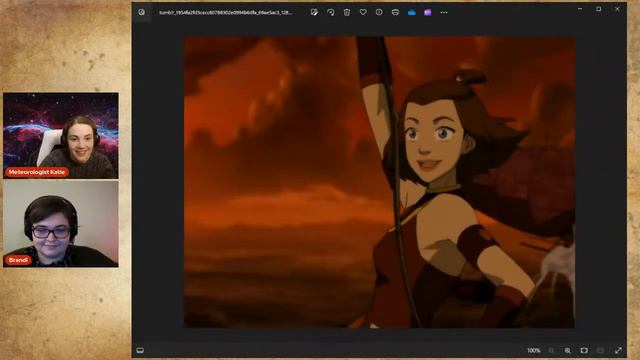Open the purple Clipchamp app icon
Image resolution: width=640 pixels, height=360 pixels.
pos(428,12)
